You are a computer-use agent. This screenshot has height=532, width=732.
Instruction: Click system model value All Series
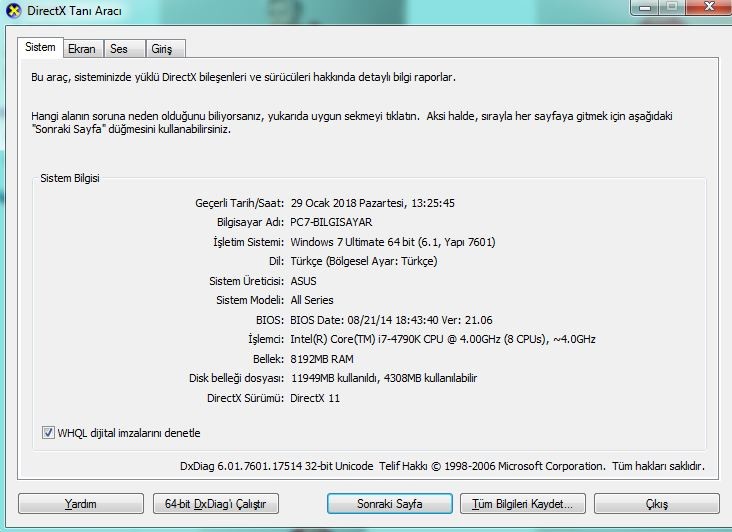312,300
